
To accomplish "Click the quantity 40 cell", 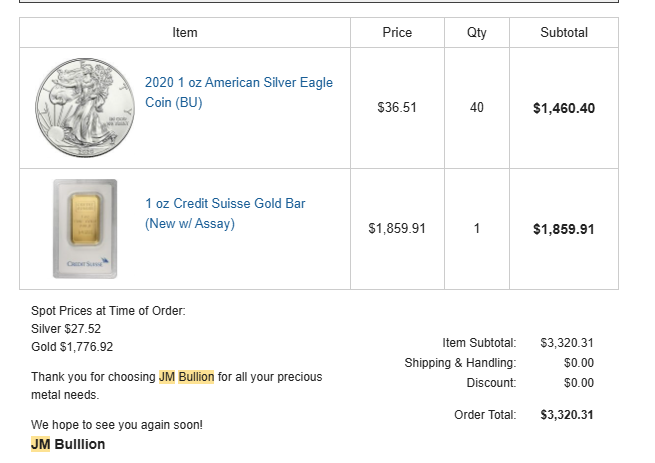I will [x=477, y=108].
